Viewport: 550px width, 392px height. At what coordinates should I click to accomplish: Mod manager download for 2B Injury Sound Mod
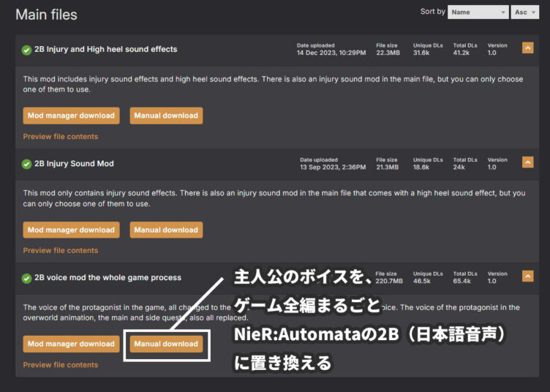71,230
